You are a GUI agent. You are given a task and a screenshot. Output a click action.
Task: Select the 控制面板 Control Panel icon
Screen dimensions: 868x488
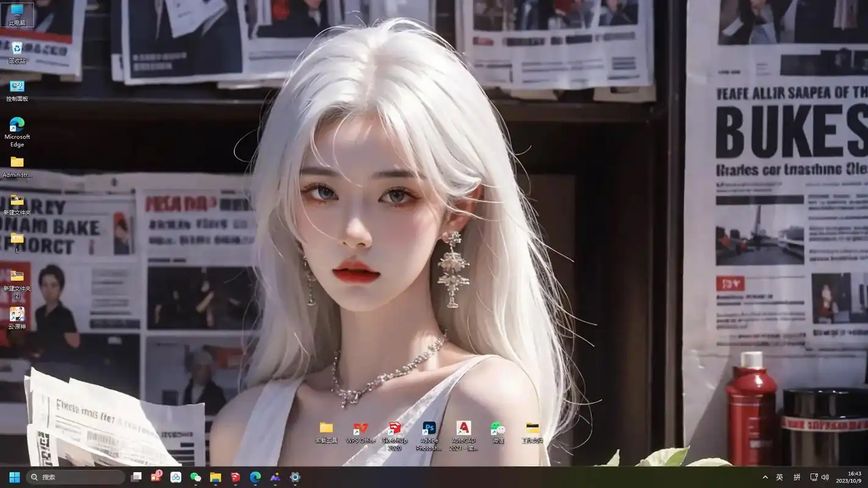[x=17, y=87]
